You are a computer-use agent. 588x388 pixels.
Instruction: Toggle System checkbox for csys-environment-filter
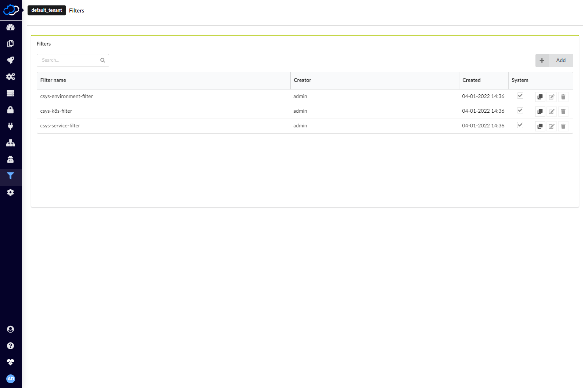click(x=520, y=96)
